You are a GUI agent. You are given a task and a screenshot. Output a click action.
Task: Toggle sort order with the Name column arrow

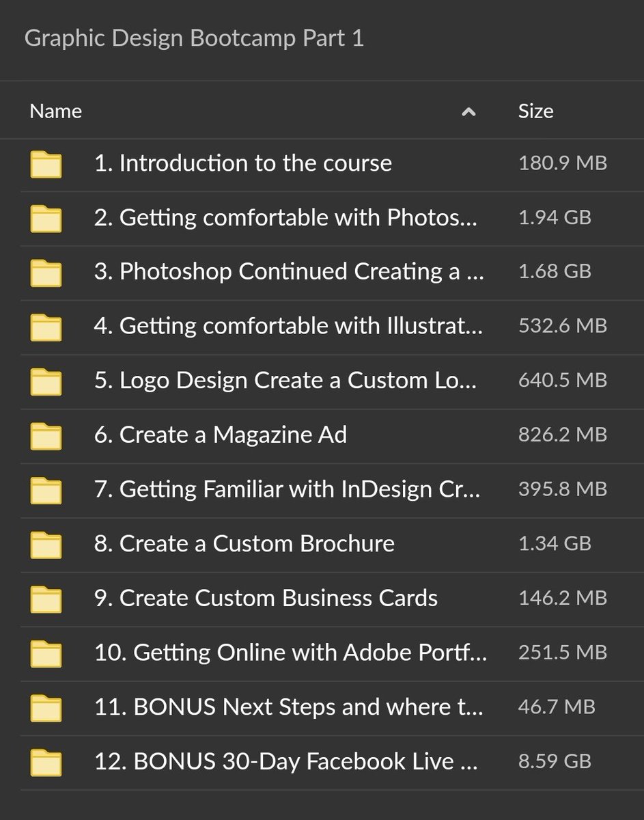pyautogui.click(x=468, y=112)
